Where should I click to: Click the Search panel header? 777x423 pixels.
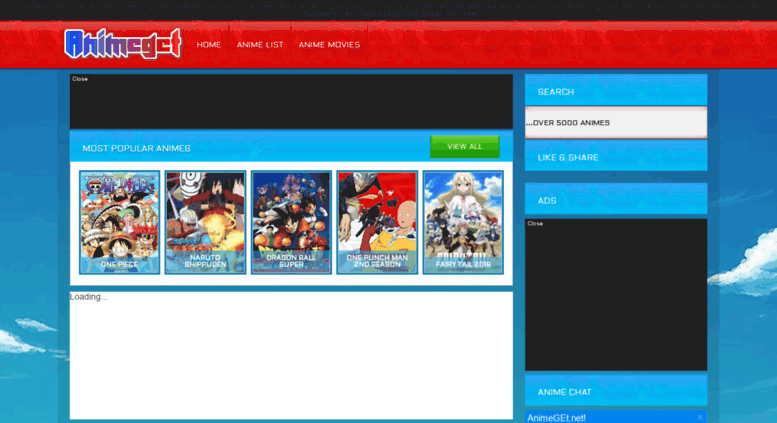pyautogui.click(x=616, y=90)
